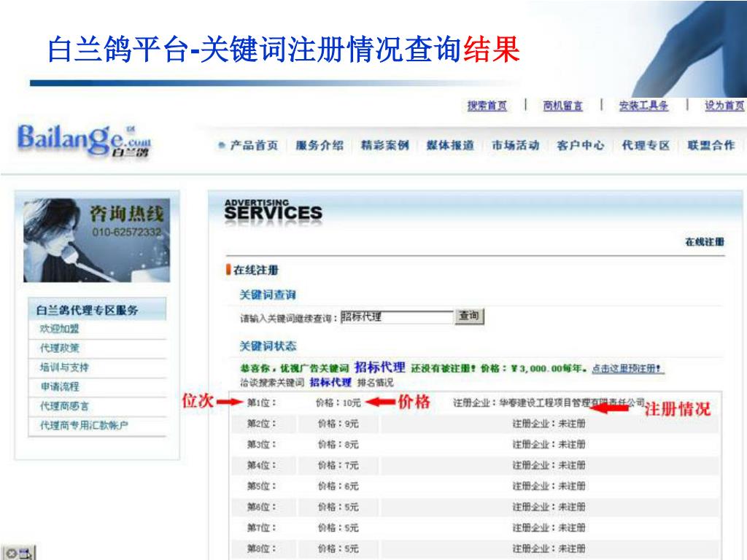Viewport: 747px width, 560px height.
Task: Open the 商机留言 top link
Action: pyautogui.click(x=563, y=105)
